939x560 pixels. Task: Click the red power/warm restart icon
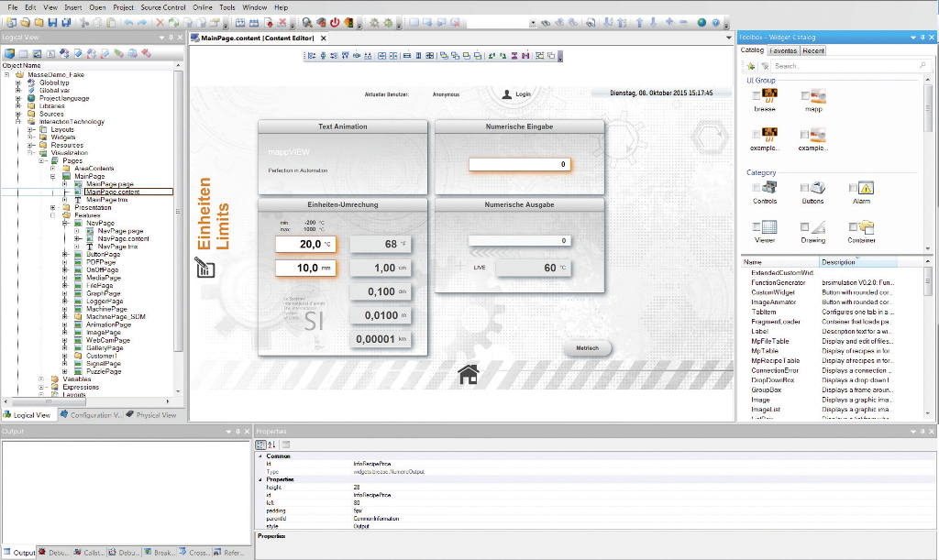(335, 22)
